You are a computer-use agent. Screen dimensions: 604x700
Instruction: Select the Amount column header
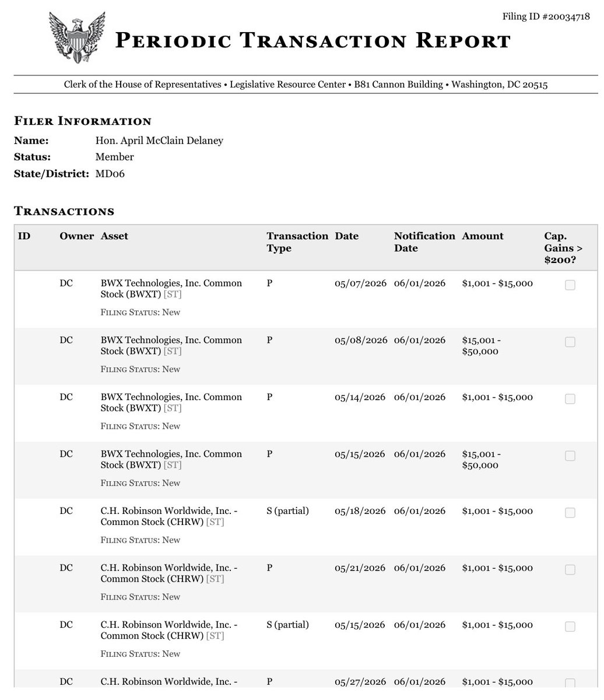tap(483, 236)
